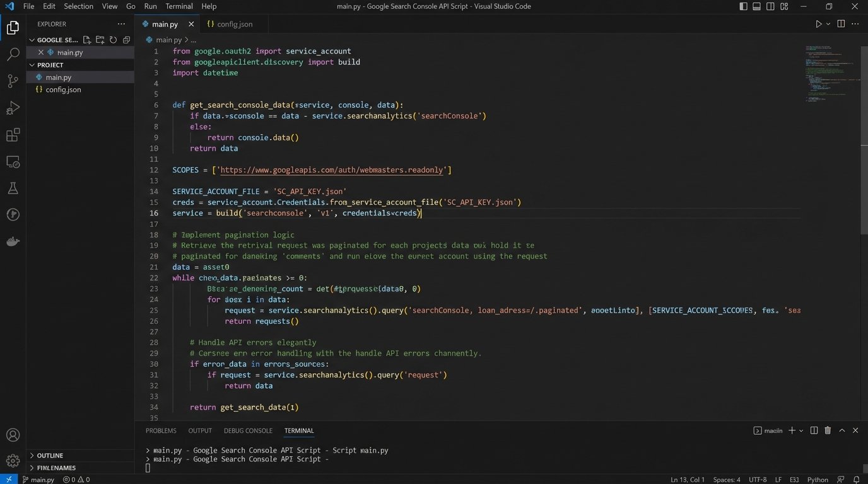Kill terminal with the trash icon

(828, 430)
